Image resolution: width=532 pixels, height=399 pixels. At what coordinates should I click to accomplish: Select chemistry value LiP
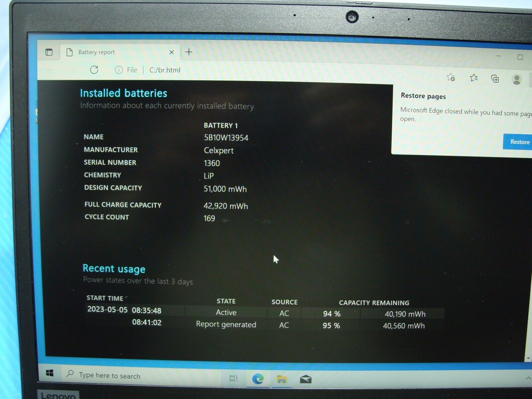pos(209,176)
